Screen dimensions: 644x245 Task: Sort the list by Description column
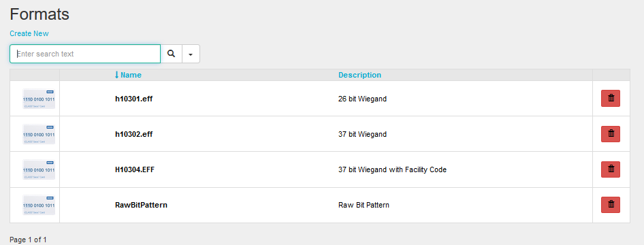(359, 75)
